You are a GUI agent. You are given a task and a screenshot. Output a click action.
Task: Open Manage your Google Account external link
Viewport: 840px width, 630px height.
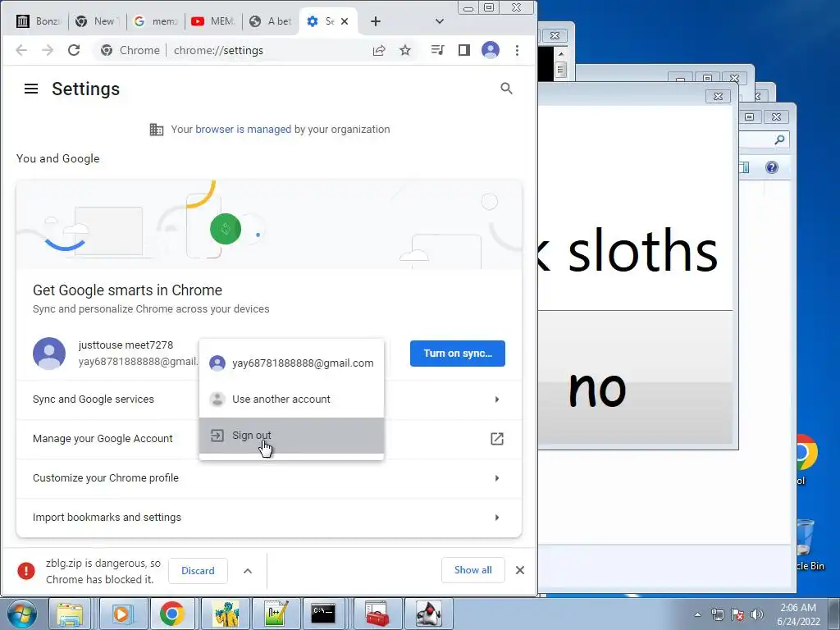(496, 439)
